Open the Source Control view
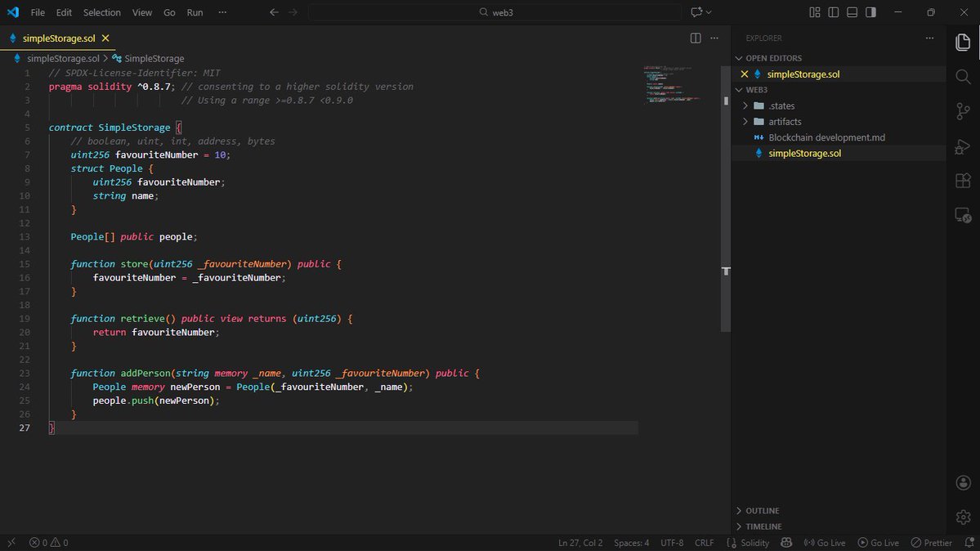The width and height of the screenshot is (980, 551). tap(963, 111)
